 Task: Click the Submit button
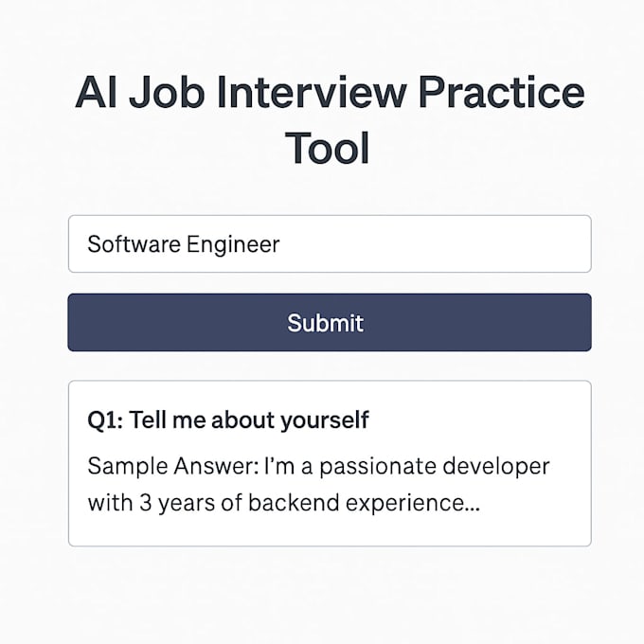330,322
